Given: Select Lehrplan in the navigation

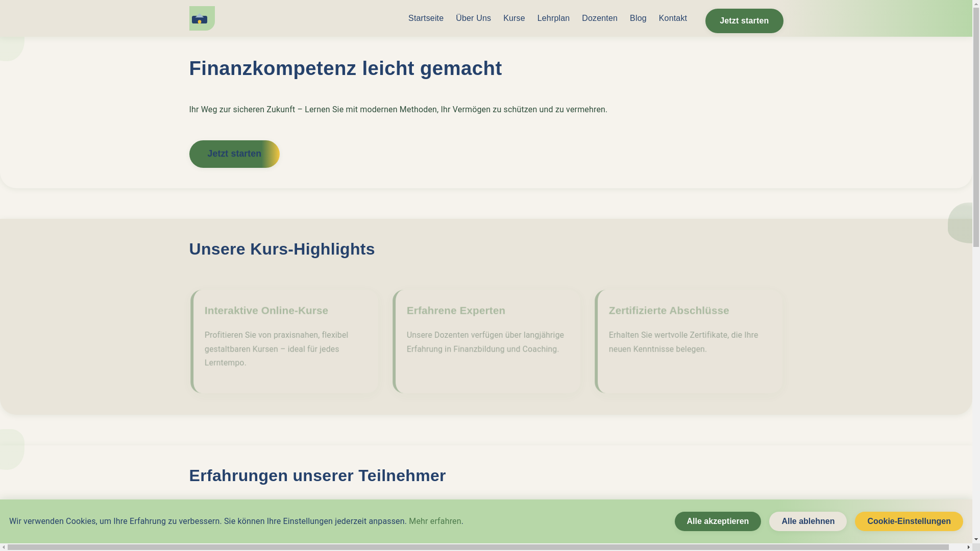Looking at the screenshot, I should pos(553,18).
